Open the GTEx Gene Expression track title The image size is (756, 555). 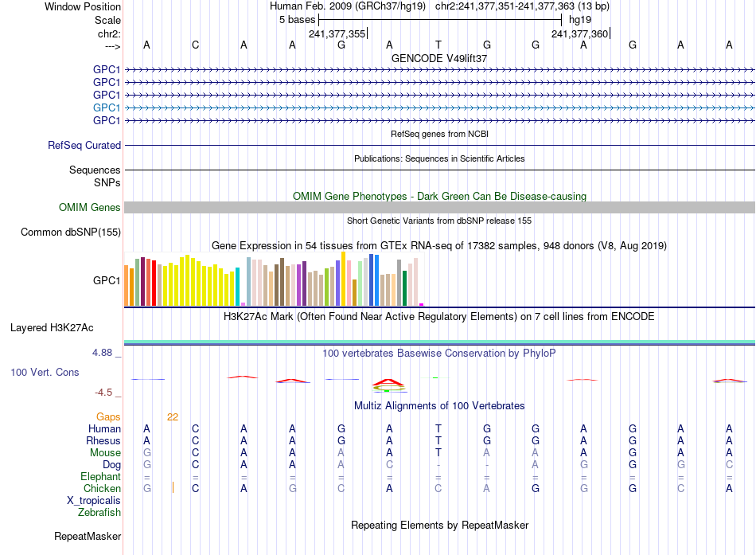pos(439,245)
